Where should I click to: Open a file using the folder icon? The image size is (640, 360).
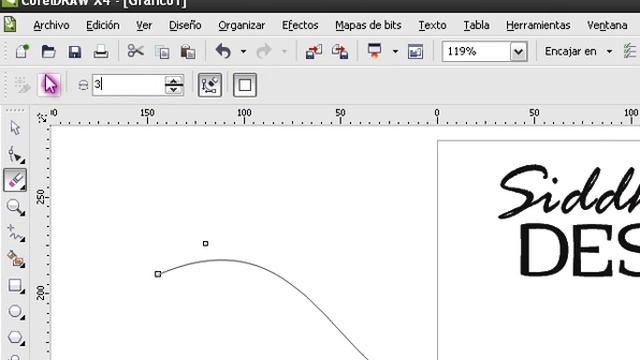click(x=49, y=52)
